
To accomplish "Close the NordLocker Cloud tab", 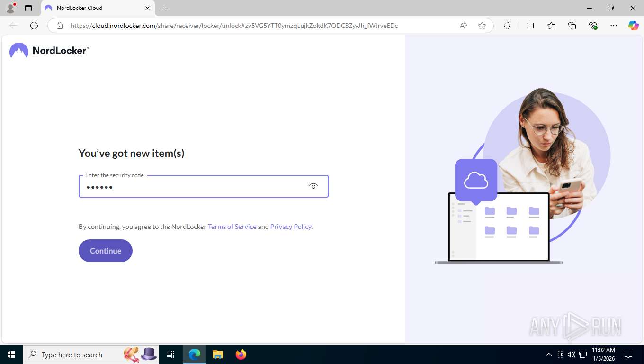I will [147, 8].
